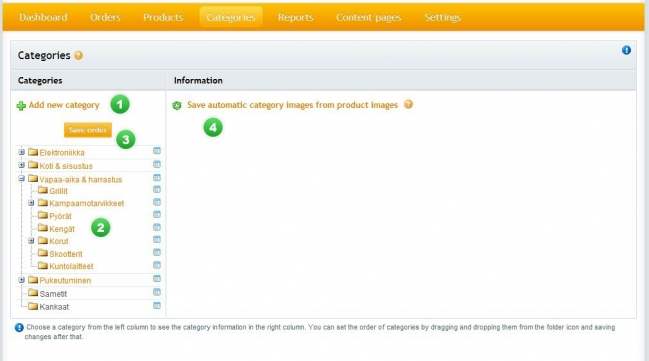649x361 pixels.
Task: Click the Add new category link
Action: click(x=64, y=105)
